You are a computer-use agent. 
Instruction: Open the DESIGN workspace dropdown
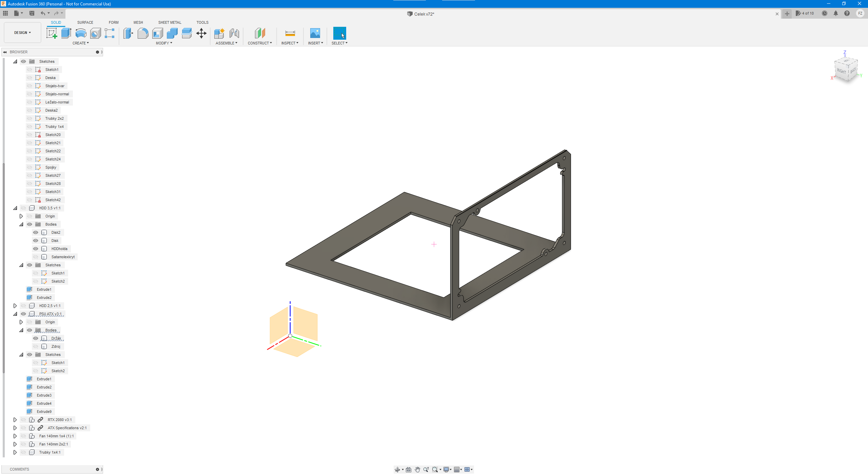pyautogui.click(x=22, y=33)
